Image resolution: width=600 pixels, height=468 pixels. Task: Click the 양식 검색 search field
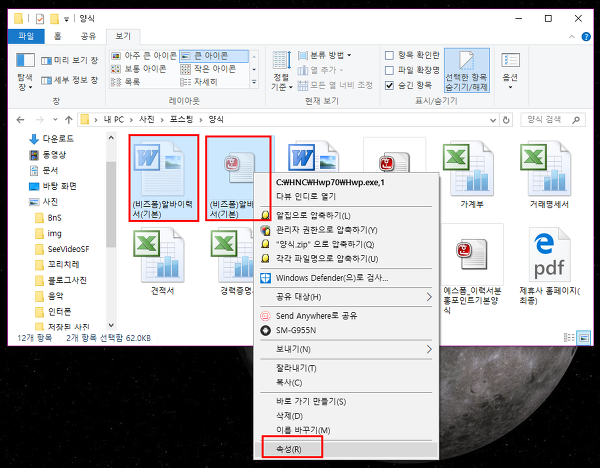553,120
